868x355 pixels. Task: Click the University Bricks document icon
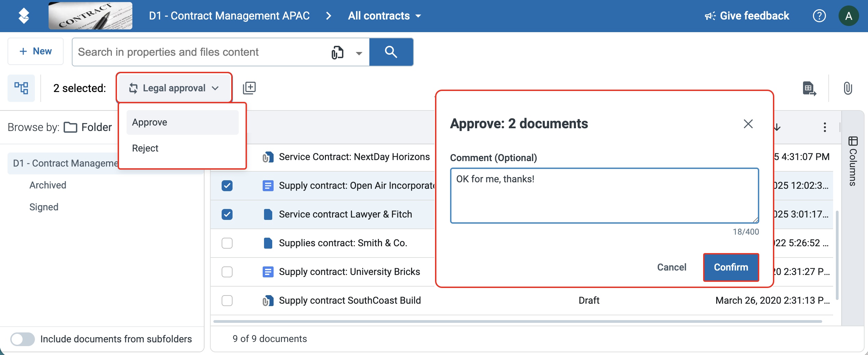click(268, 272)
